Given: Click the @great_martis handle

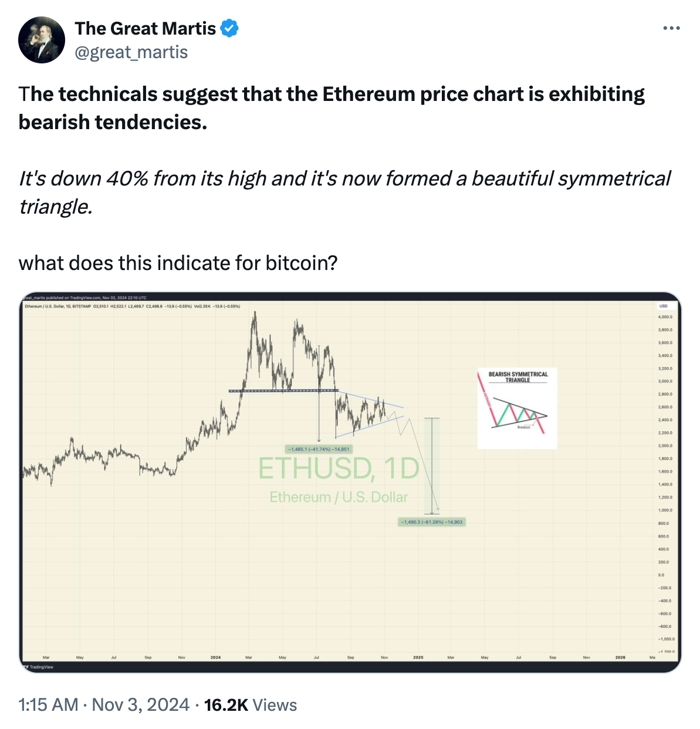Looking at the screenshot, I should [x=131, y=52].
